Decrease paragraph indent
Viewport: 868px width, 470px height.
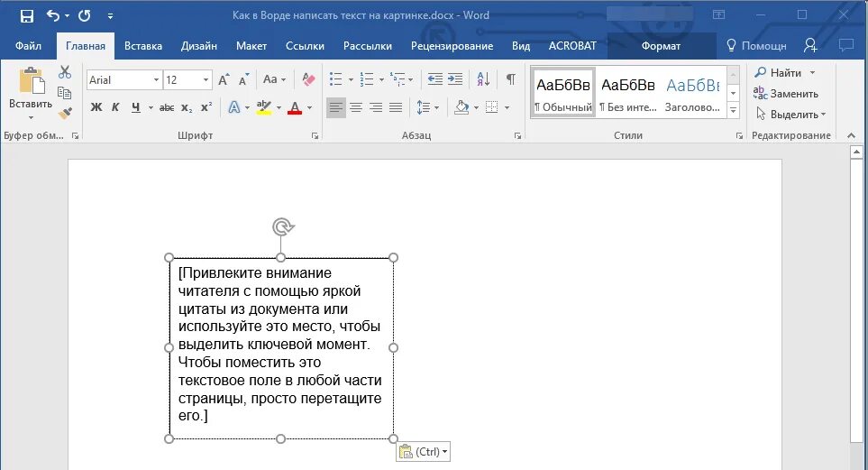point(435,79)
